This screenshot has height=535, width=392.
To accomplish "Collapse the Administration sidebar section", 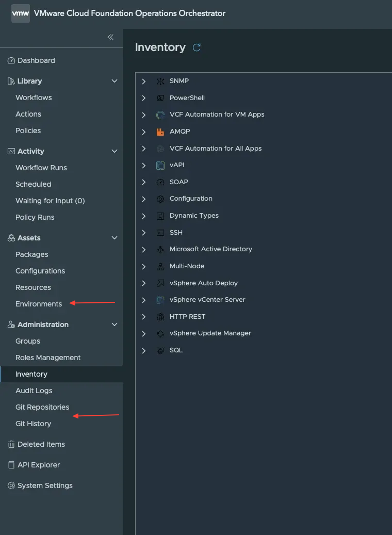I will [x=115, y=325].
